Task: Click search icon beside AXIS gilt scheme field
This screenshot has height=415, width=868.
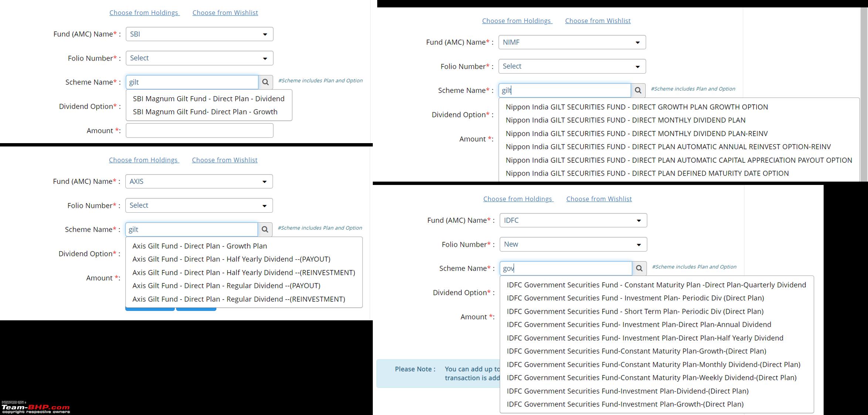Action: pyautogui.click(x=265, y=229)
